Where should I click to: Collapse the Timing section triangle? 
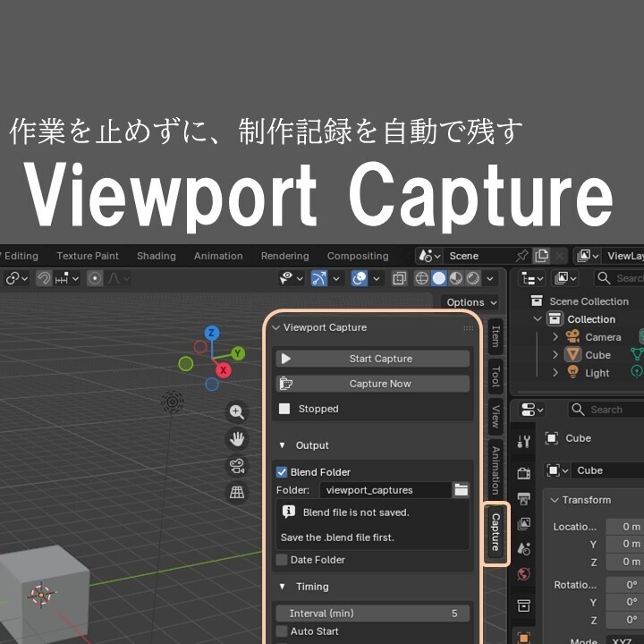pyautogui.click(x=282, y=587)
